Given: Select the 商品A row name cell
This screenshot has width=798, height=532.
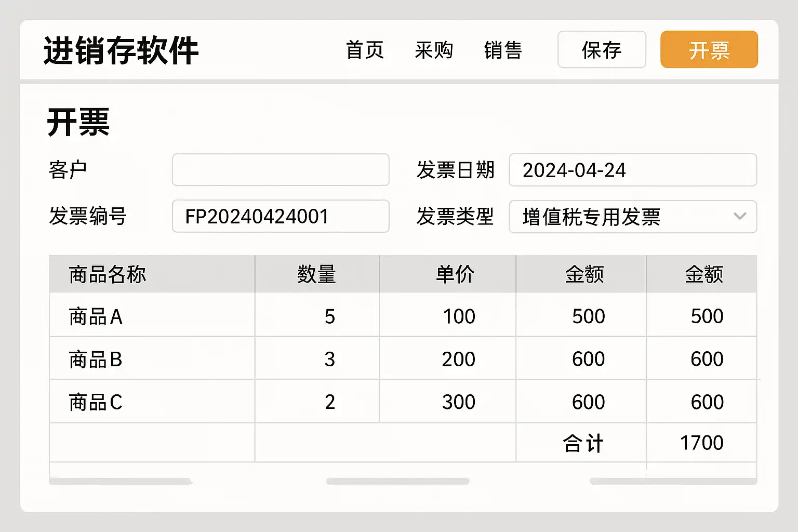Looking at the screenshot, I should click(96, 316).
